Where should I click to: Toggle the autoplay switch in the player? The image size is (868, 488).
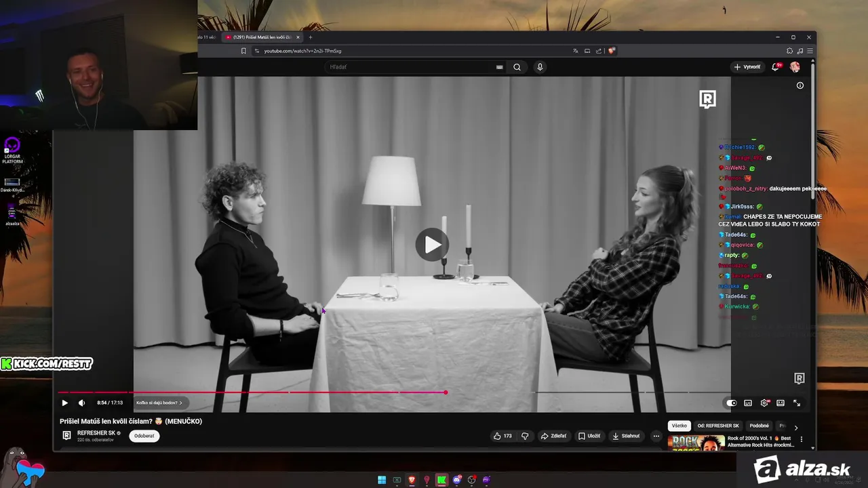pos(732,403)
